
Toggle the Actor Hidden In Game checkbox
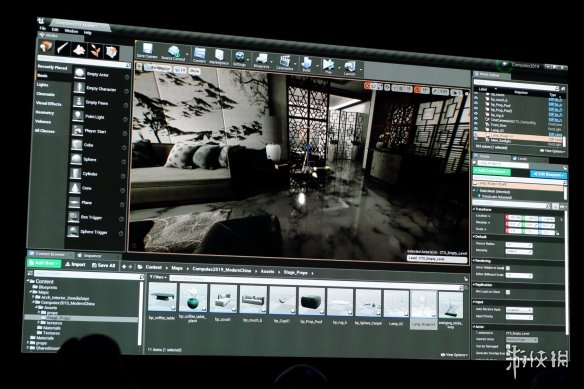pos(508,268)
